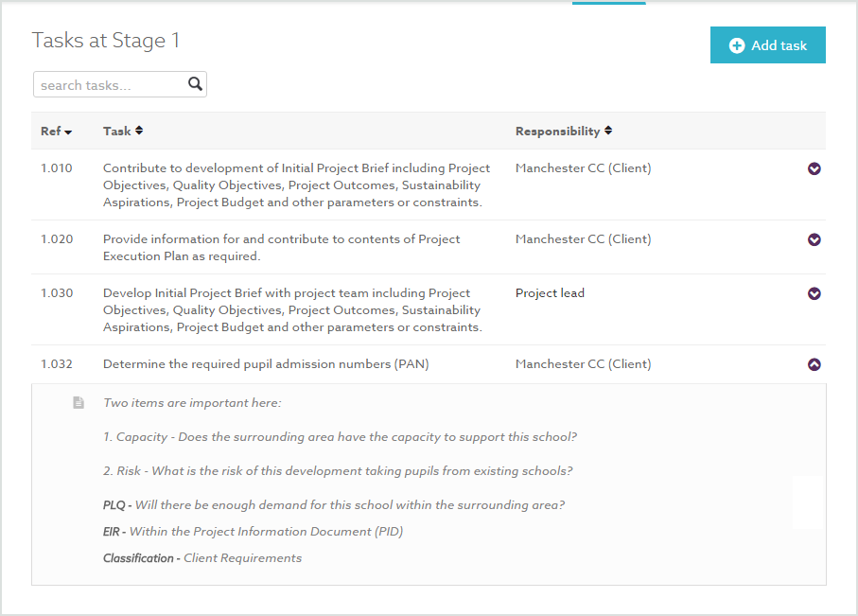The width and height of the screenshot is (858, 616).
Task: Click the Task column sort arrows
Action: click(x=139, y=131)
